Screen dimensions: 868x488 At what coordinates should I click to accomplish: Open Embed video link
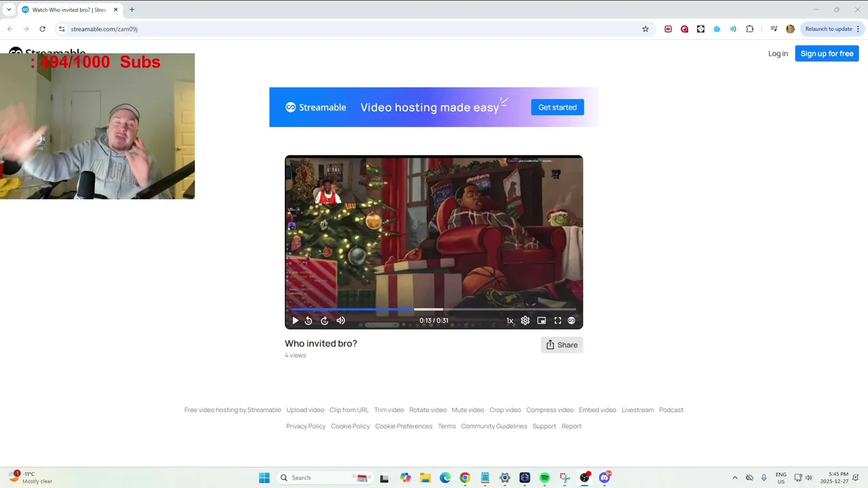597,410
